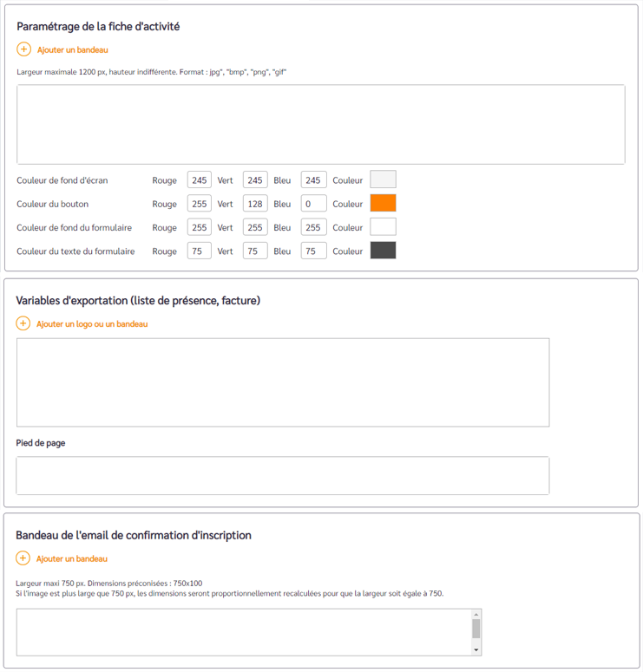Click the logo or banner preview box for exports
Screen dimensions: 643x672
[283, 382]
